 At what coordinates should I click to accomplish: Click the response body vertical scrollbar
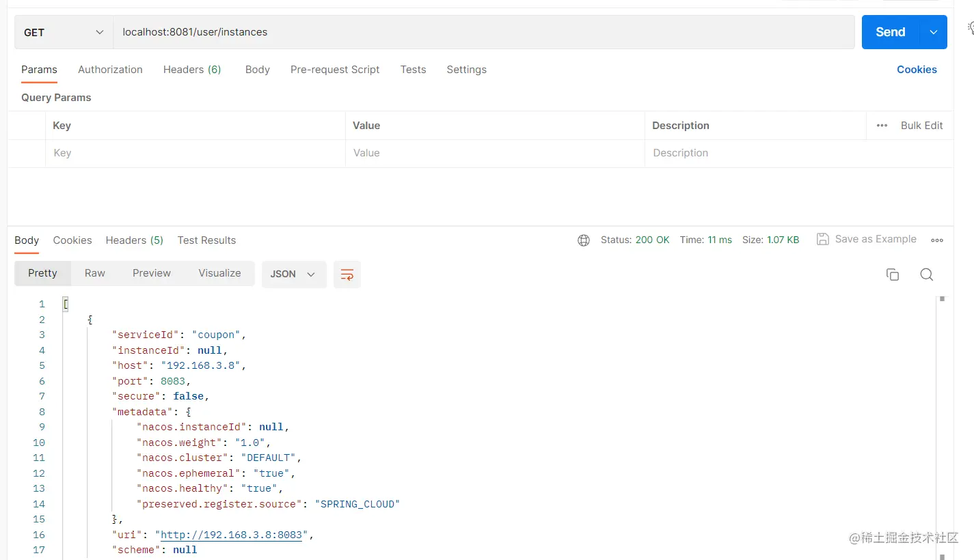[x=942, y=423]
